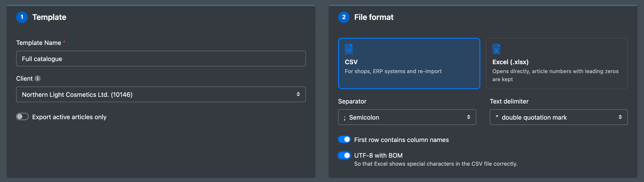Open the Separator dropdown
This screenshot has height=182, width=644.
(407, 117)
